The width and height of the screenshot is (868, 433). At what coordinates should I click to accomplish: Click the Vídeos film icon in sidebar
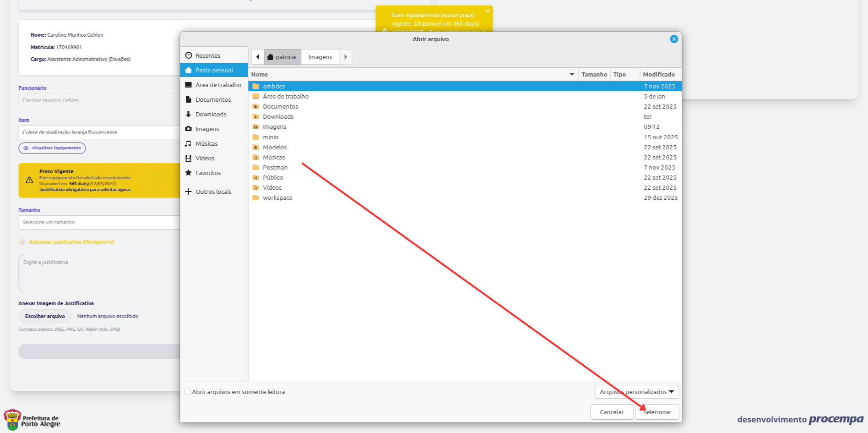[x=188, y=158]
